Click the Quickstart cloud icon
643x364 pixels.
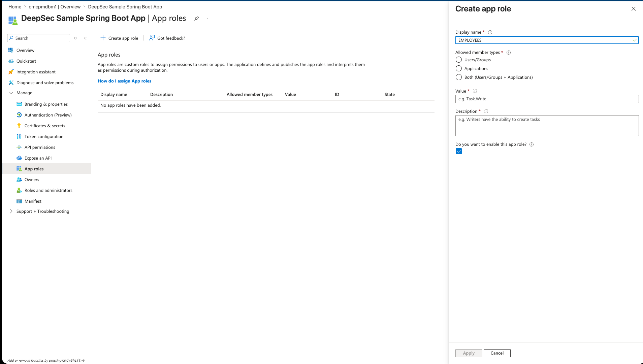[11, 61]
